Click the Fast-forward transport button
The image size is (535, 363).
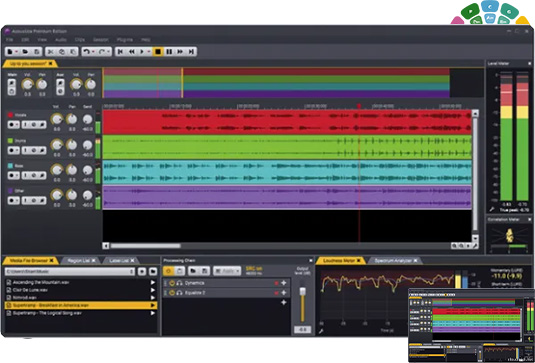(180, 52)
